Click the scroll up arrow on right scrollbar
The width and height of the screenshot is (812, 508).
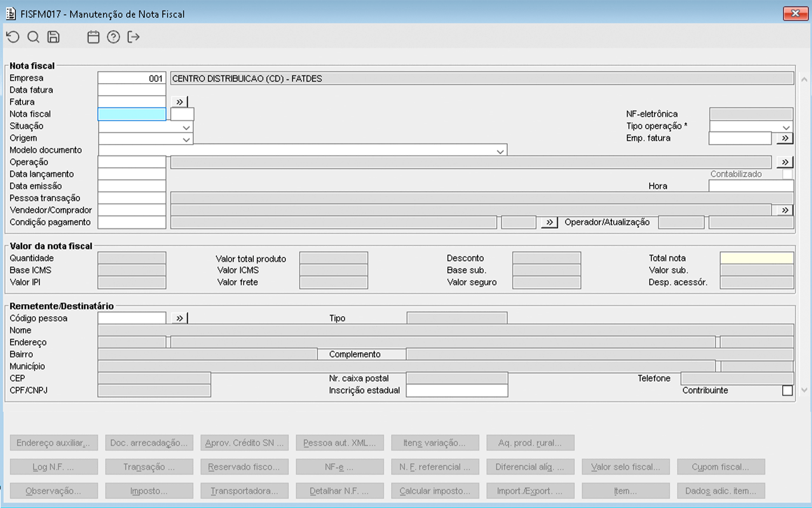pos(804,79)
